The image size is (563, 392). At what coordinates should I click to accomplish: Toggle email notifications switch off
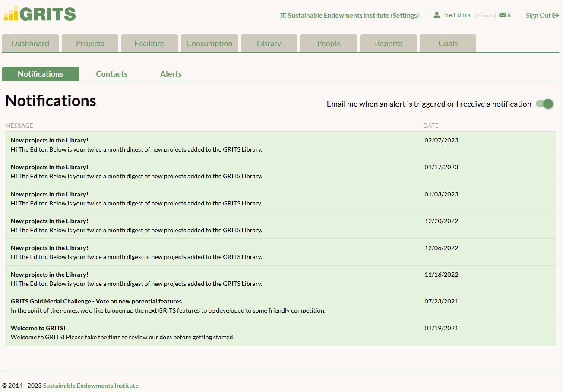tap(544, 104)
